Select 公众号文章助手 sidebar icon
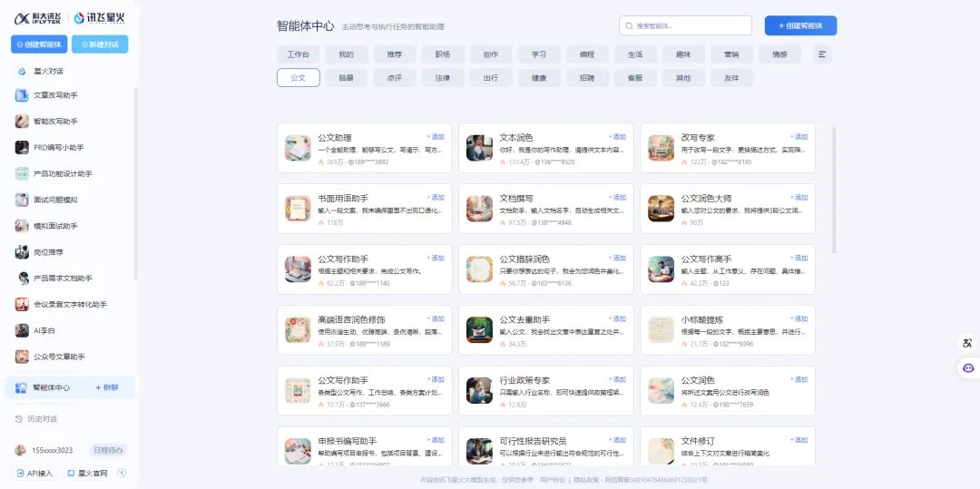Viewport: 980px width, 489px height. click(22, 357)
